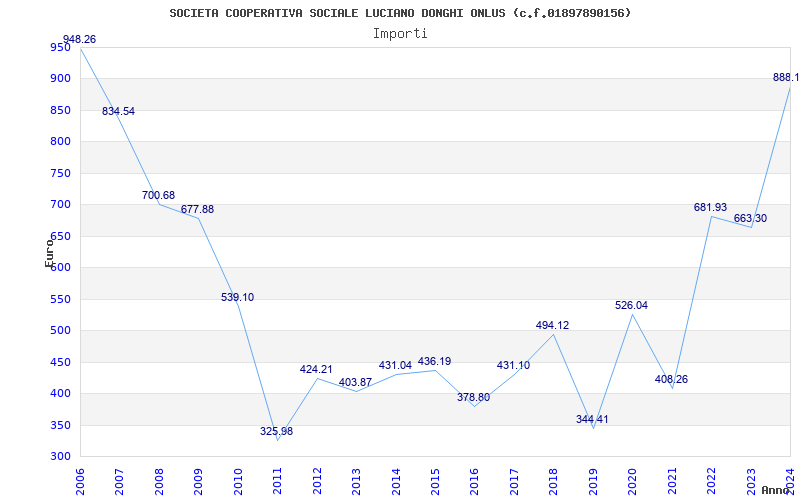800x500 pixels.
Task: Click the 950 y-axis tick label
Action: coord(60,47)
